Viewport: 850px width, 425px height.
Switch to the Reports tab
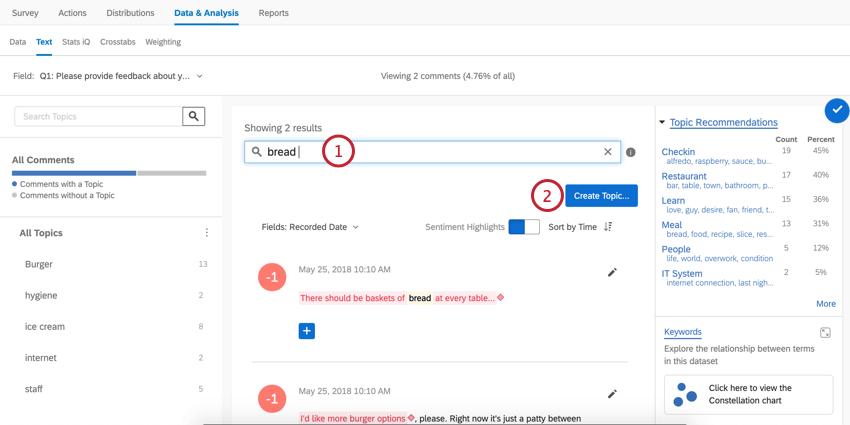[273, 13]
